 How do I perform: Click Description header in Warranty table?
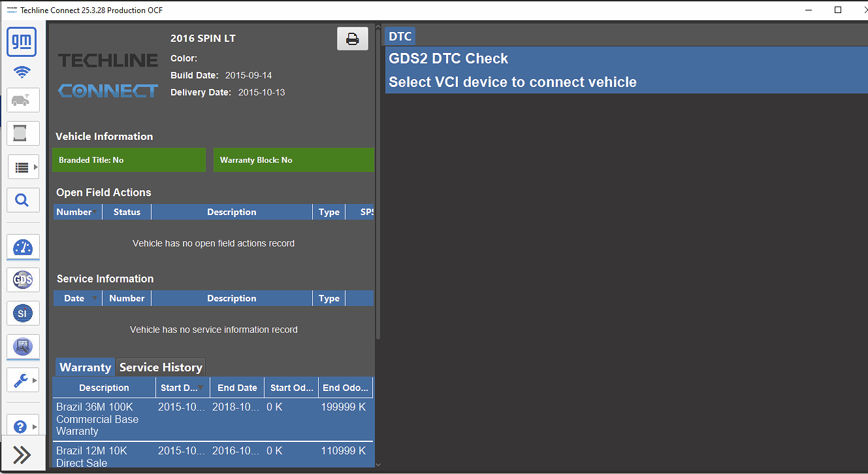(x=104, y=388)
